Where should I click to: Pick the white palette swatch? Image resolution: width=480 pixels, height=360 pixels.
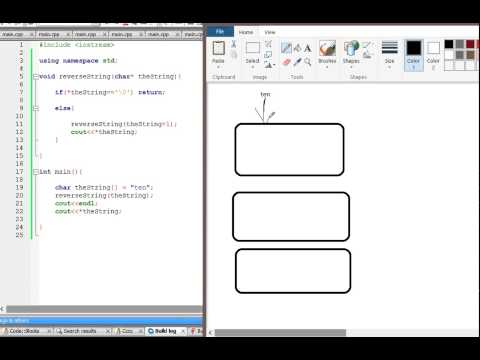(x=449, y=55)
